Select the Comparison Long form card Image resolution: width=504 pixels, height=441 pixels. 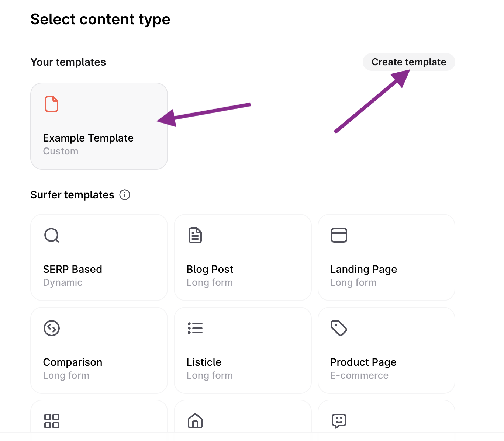coord(99,350)
